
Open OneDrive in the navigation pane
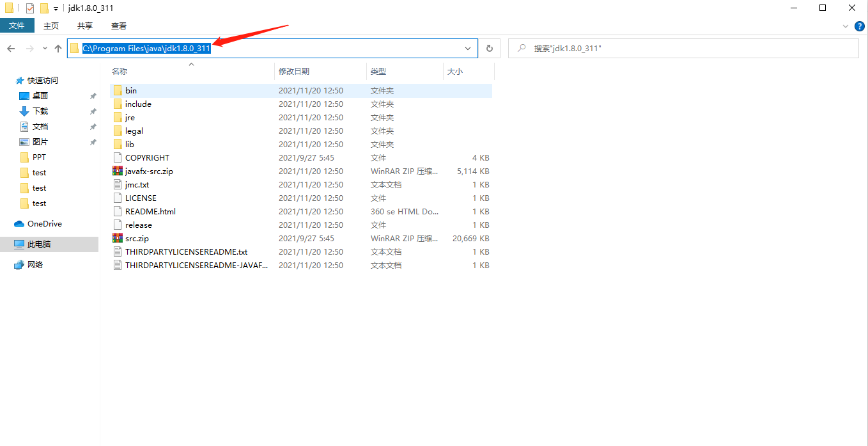[45, 224]
